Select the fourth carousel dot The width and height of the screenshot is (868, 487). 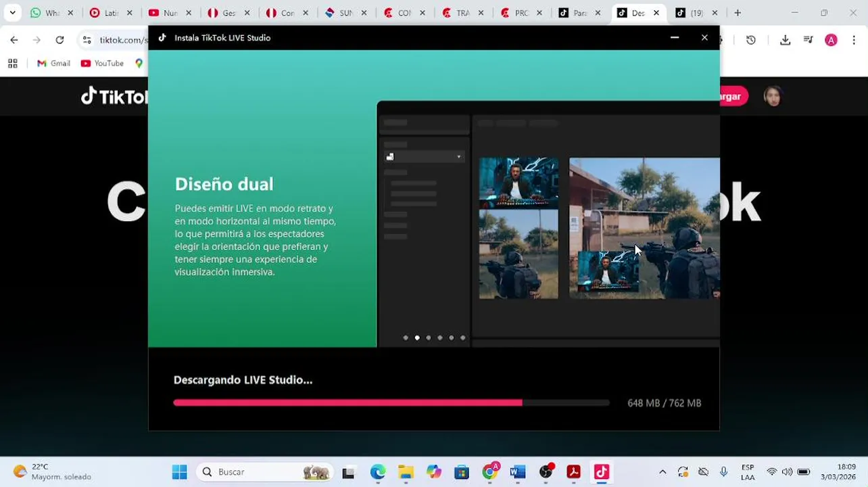[440, 338]
